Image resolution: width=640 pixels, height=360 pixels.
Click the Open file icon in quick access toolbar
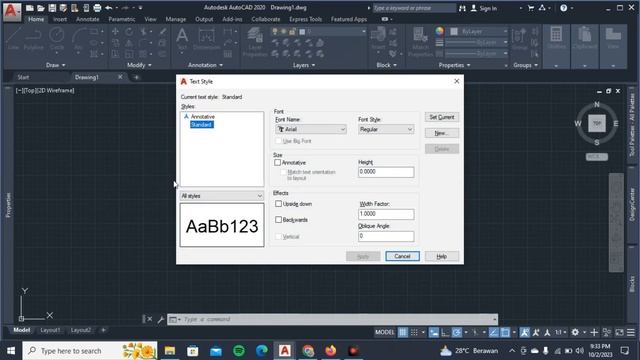coord(41,8)
